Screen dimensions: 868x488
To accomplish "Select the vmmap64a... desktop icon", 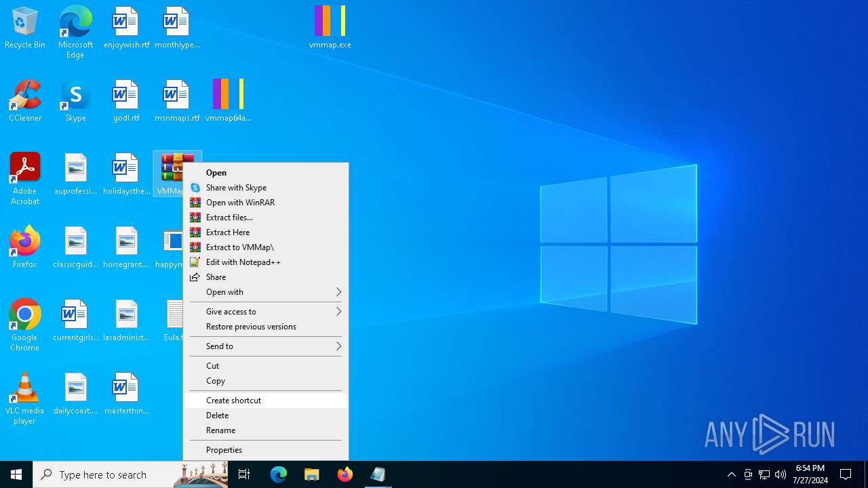I will pyautogui.click(x=228, y=100).
